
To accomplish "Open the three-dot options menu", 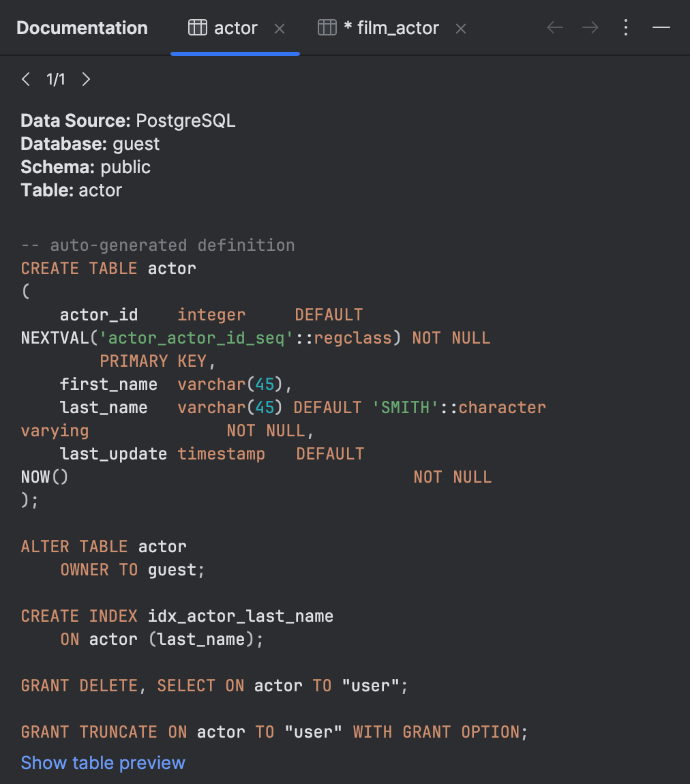I will 625,27.
